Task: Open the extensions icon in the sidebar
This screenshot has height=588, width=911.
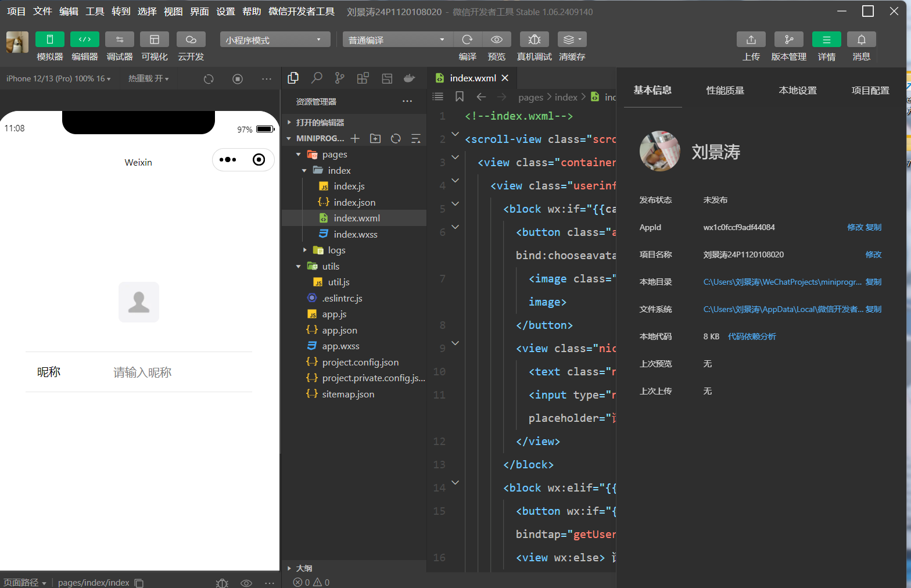Action: [x=363, y=78]
